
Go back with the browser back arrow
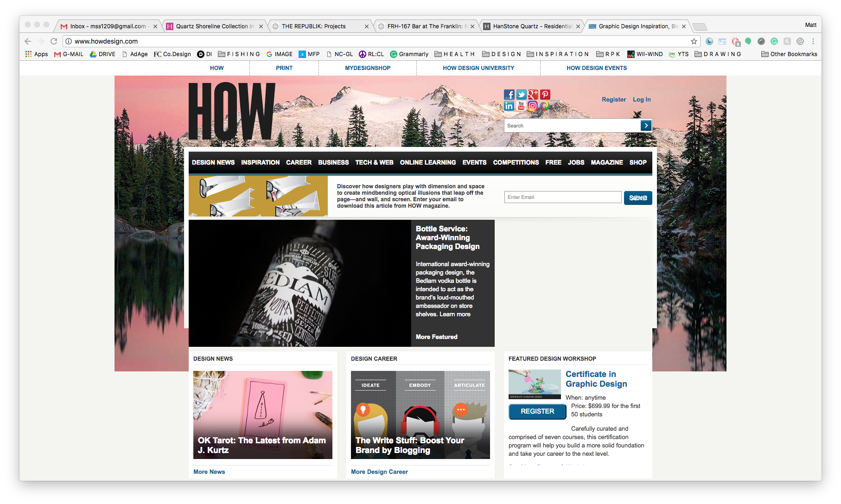tap(28, 41)
